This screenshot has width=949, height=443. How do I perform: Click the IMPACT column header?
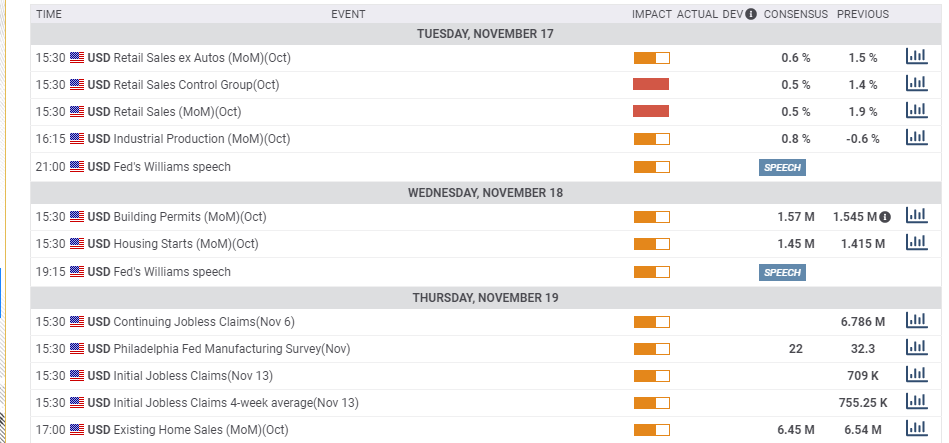(x=652, y=14)
